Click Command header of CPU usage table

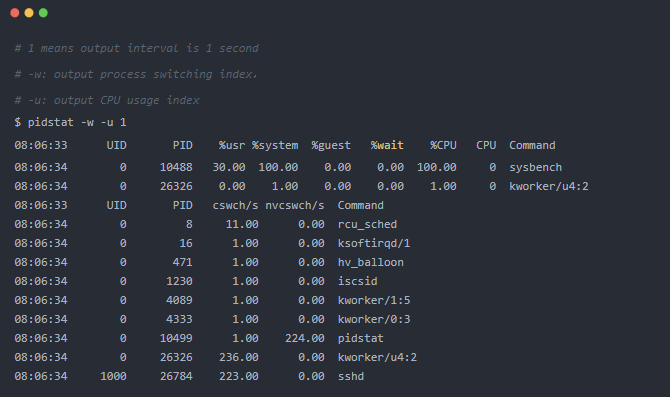click(532, 145)
